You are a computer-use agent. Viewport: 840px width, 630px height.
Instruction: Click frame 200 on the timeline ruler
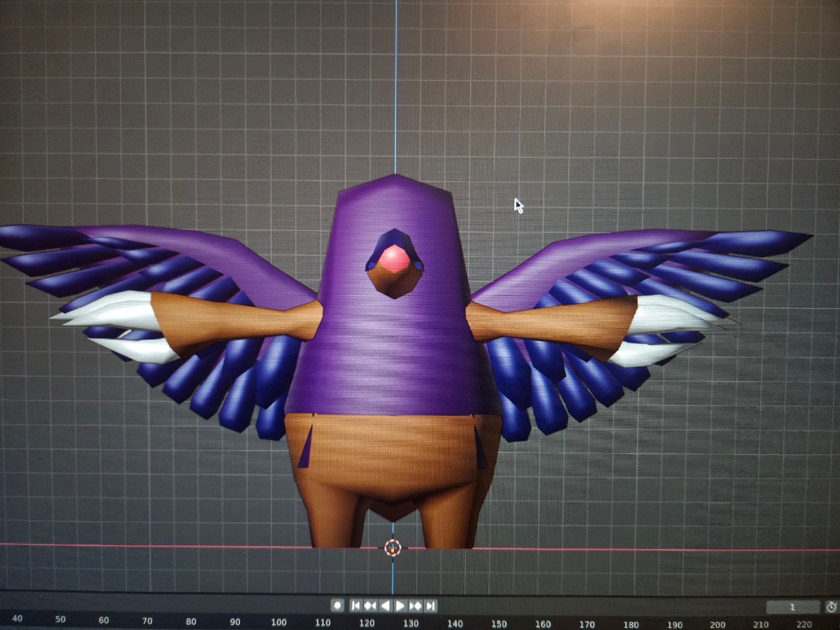coord(717,625)
